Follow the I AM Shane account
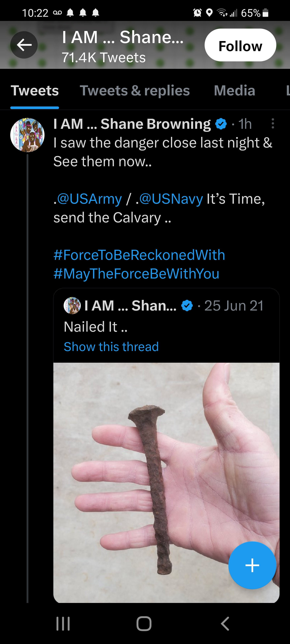The width and height of the screenshot is (290, 644). pos(240,45)
